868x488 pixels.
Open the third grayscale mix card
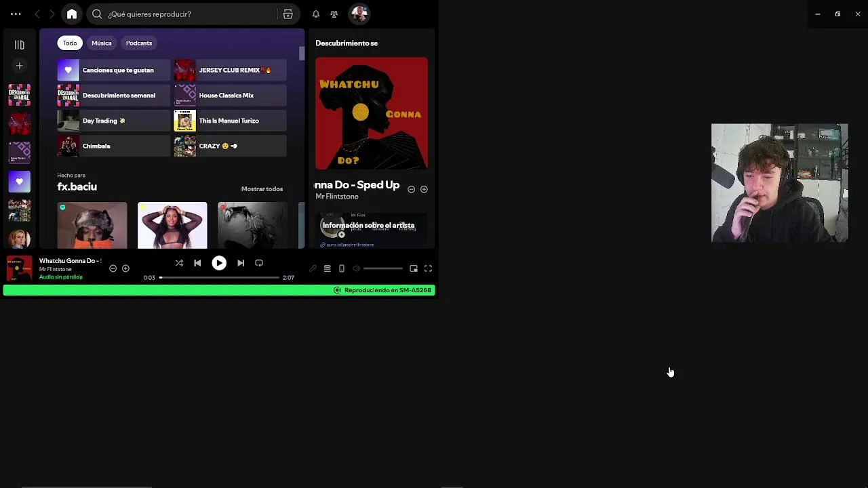[x=252, y=225]
